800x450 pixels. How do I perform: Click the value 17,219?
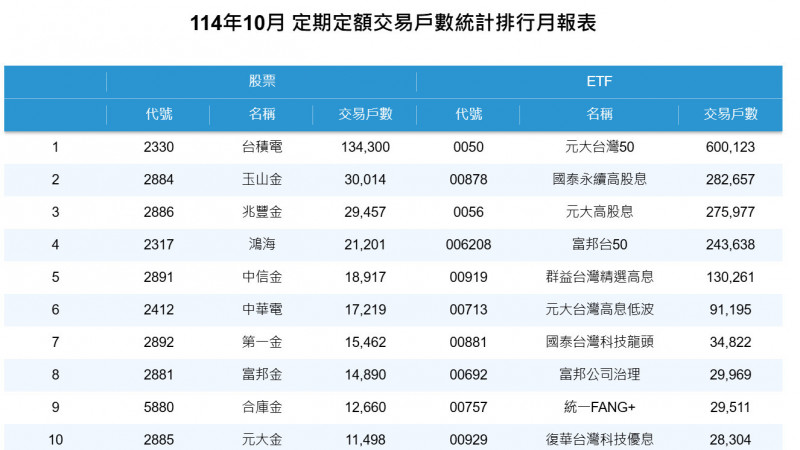coord(365,310)
